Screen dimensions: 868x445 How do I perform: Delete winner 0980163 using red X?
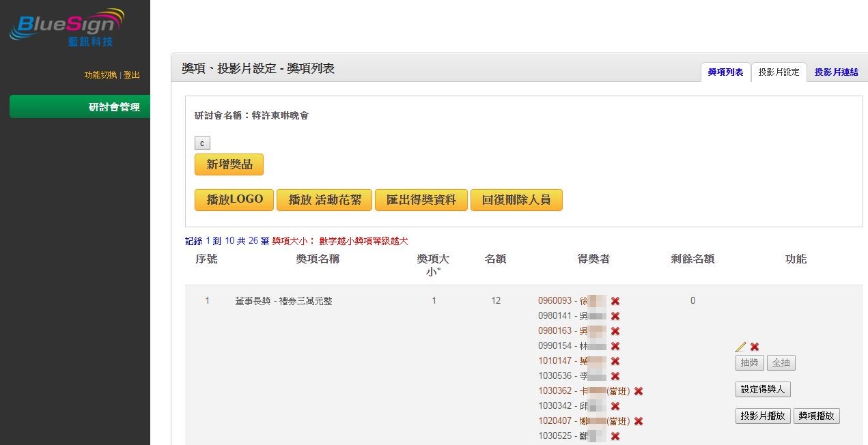615,331
